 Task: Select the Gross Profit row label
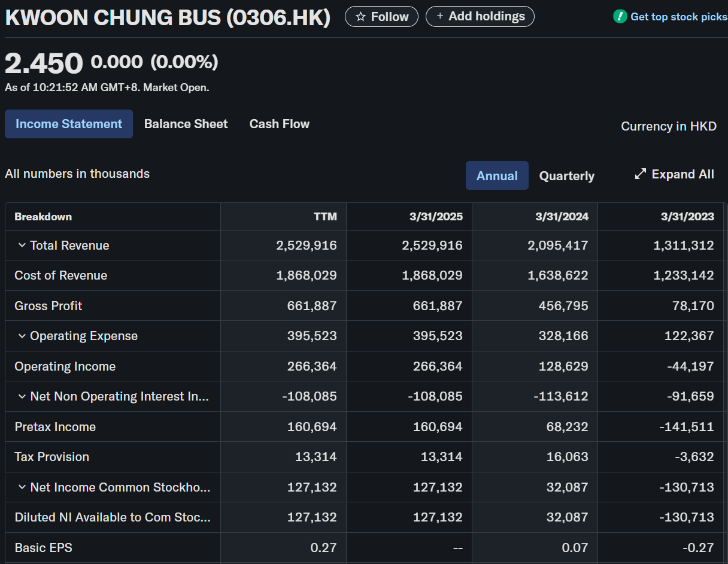coord(48,306)
